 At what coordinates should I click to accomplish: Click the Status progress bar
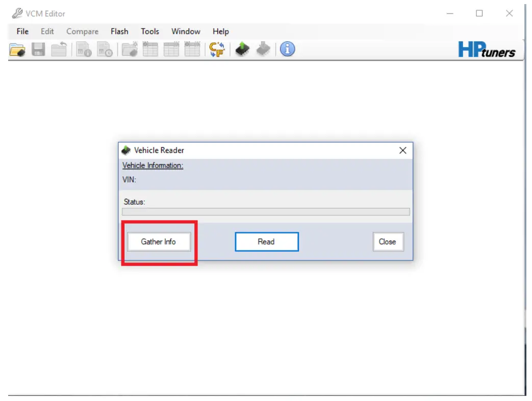tap(266, 212)
